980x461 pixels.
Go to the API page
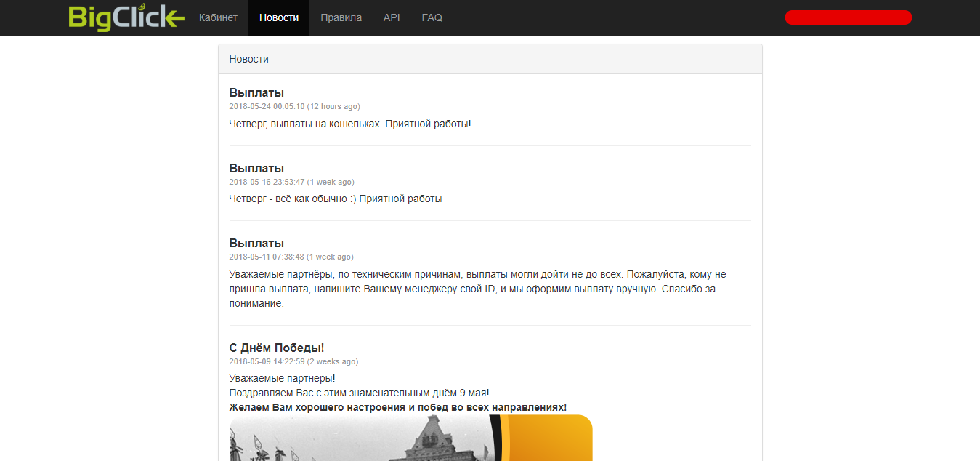pyautogui.click(x=392, y=17)
